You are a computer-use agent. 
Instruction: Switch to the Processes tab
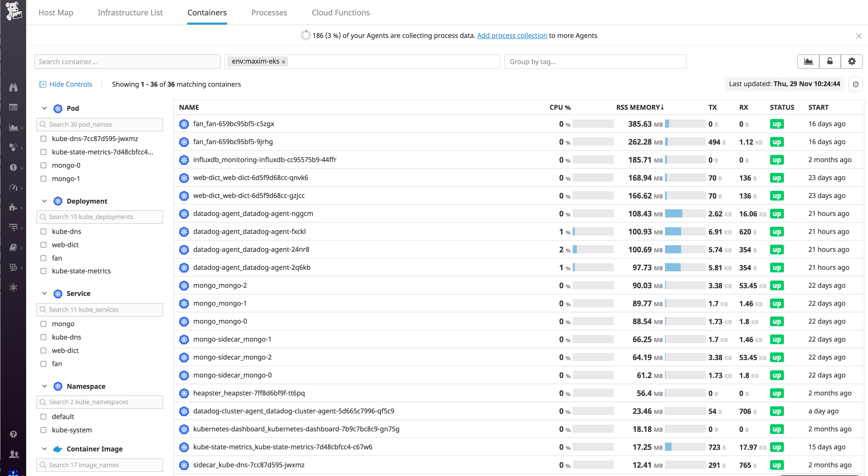pos(269,13)
